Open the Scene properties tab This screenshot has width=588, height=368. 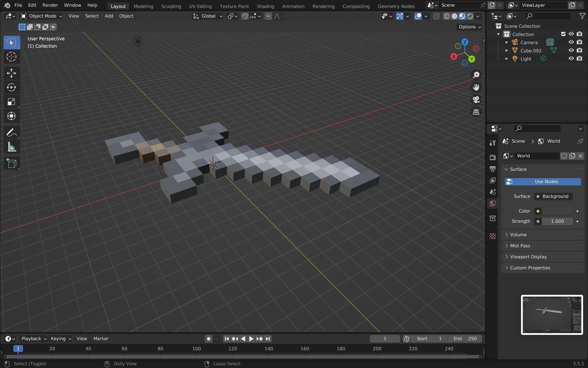click(492, 192)
